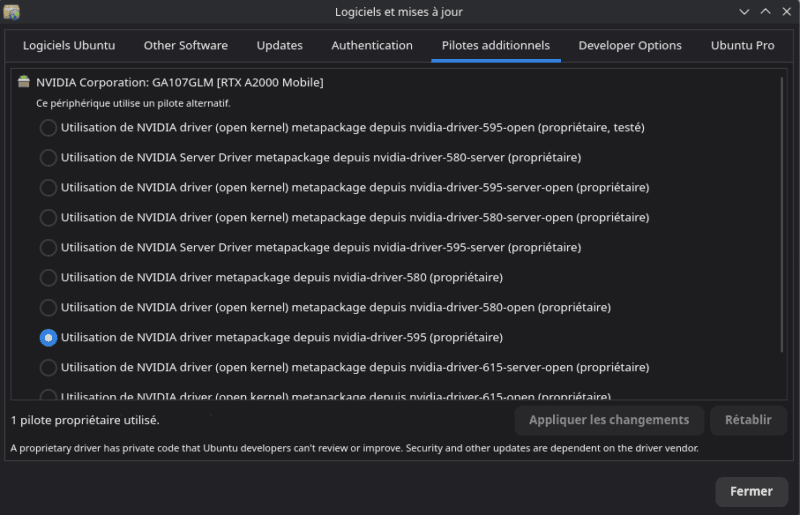Viewport: 800px width, 515px height.
Task: Select the Pilotes additionnels tab
Action: point(496,45)
